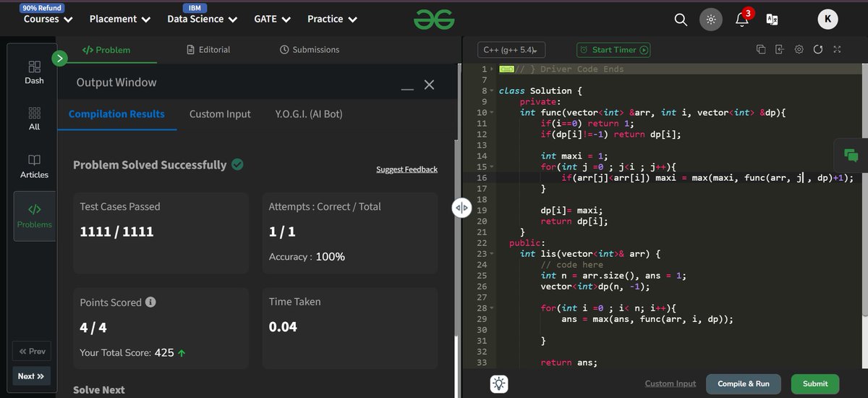This screenshot has width=868, height=398.
Task: Click the language translate icon
Action: click(x=773, y=20)
